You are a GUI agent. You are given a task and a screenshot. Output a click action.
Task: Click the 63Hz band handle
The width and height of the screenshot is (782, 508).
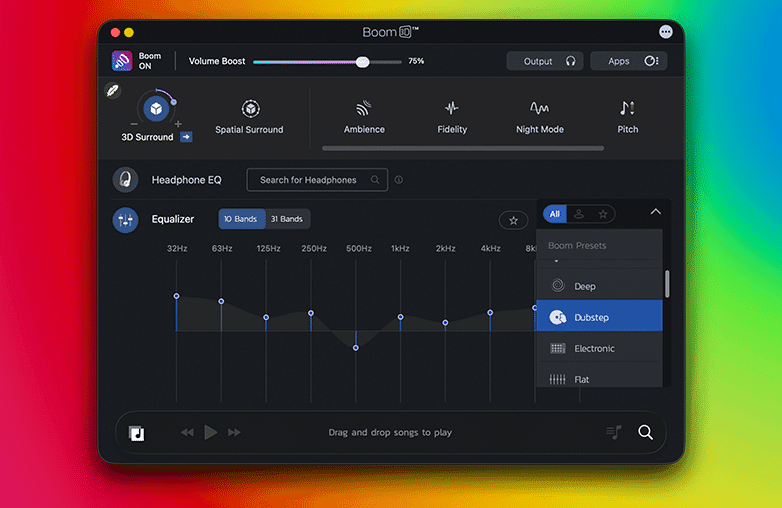[221, 301]
